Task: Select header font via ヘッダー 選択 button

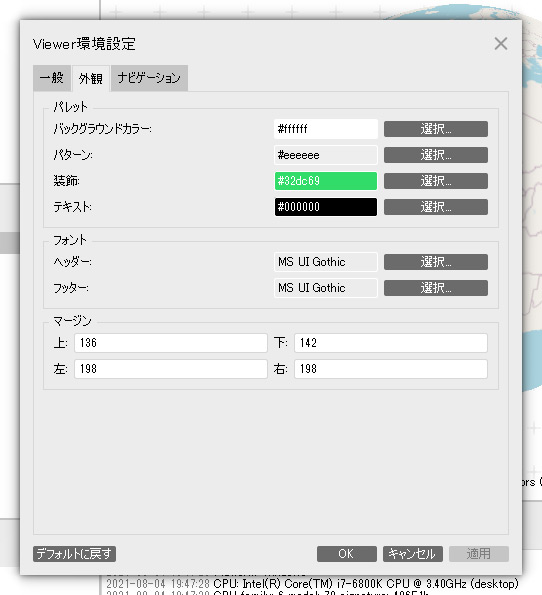Action: click(436, 262)
